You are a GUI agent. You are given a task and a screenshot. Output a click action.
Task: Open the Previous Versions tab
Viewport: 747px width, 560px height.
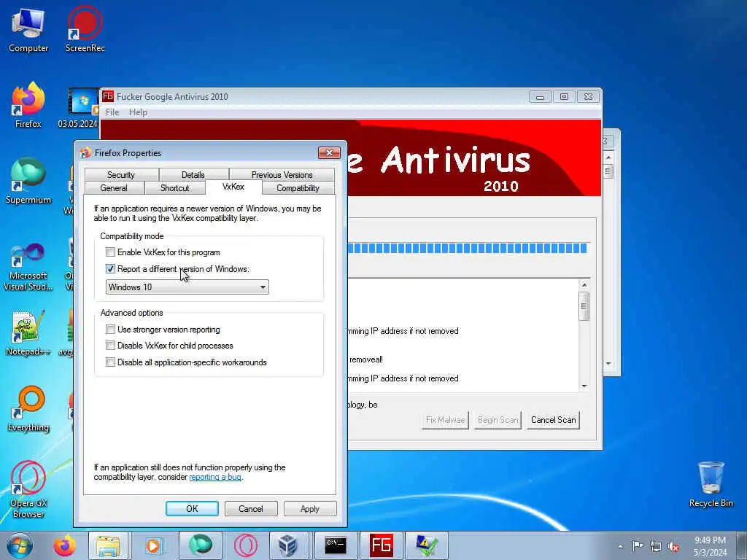tap(282, 175)
